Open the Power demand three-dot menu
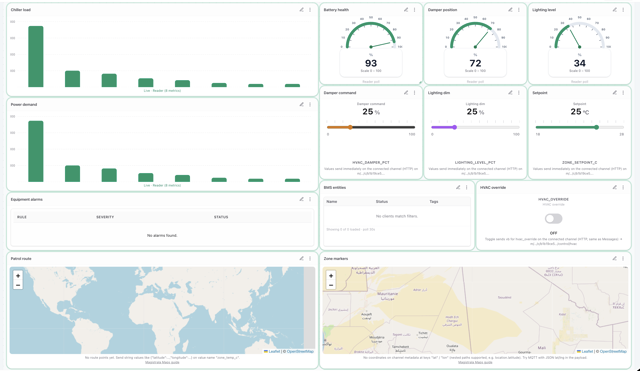Screen dimensions: 640x371 coord(310,104)
